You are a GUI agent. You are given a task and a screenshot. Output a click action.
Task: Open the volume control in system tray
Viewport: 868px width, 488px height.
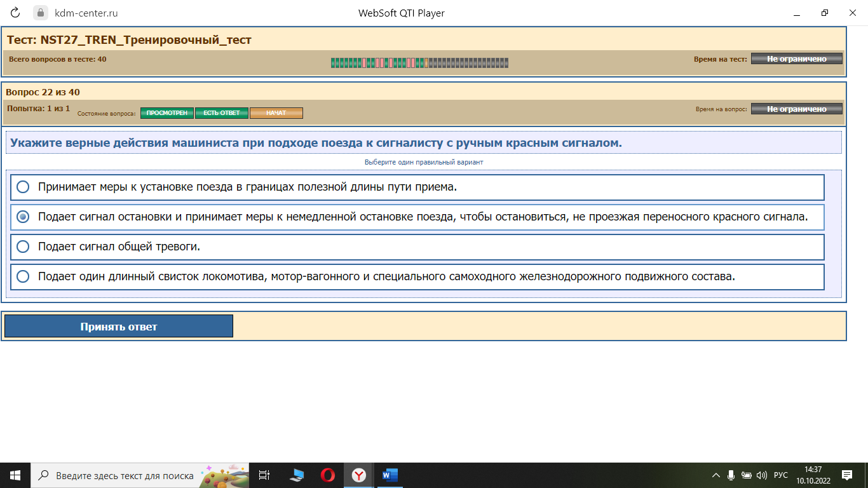click(762, 475)
